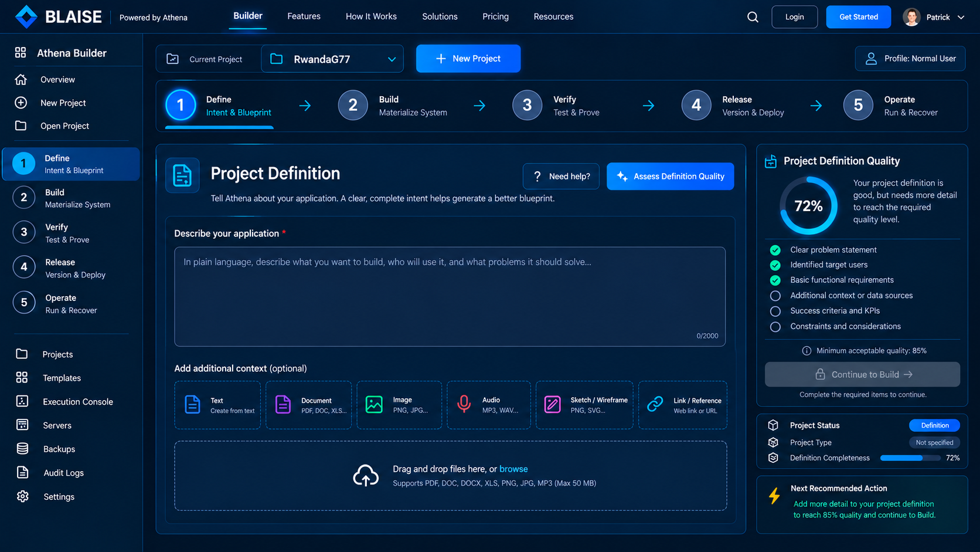Select step 2 Build in stepper
980x552 pixels.
point(393,106)
